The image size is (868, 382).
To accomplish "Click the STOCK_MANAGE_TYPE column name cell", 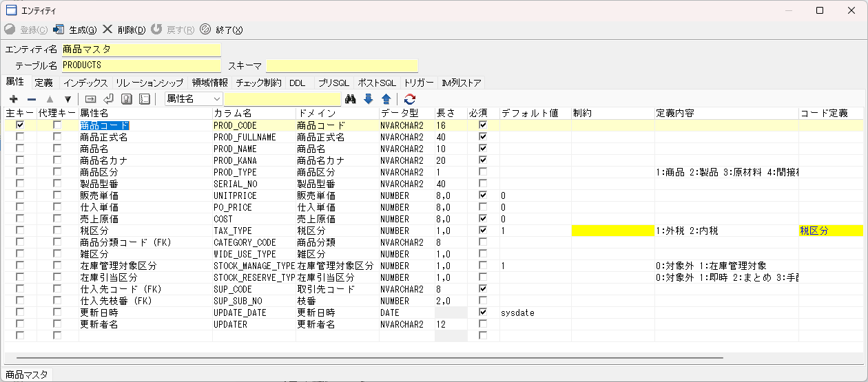I will click(254, 266).
